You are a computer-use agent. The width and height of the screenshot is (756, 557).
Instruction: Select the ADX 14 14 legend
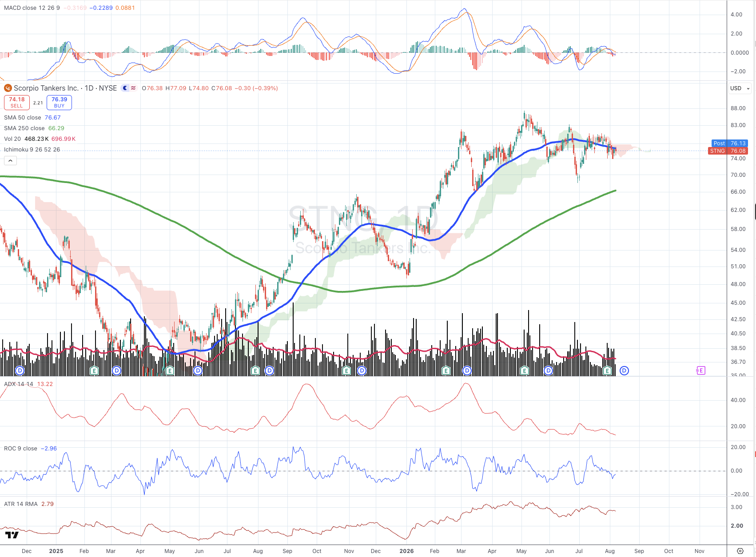tap(18, 384)
